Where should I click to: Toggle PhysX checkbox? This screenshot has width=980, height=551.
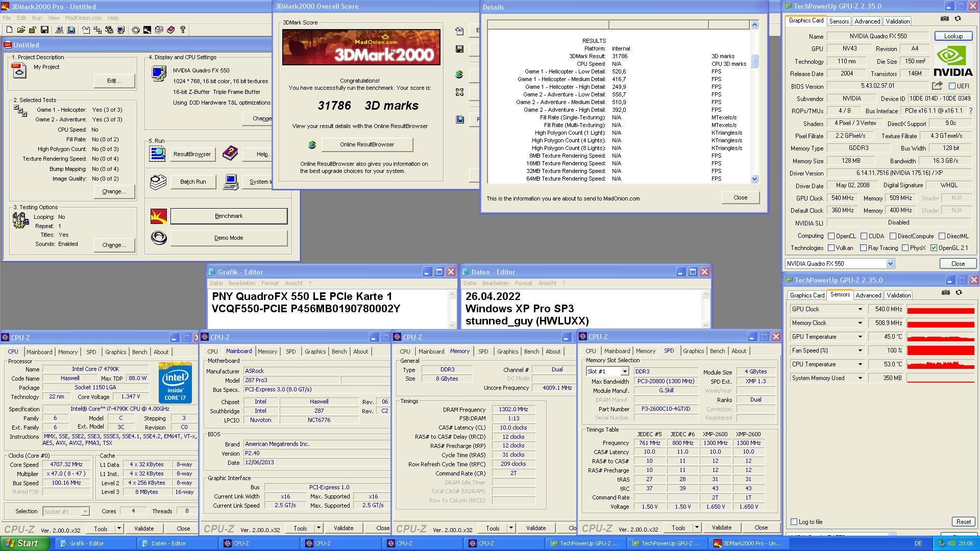(905, 248)
